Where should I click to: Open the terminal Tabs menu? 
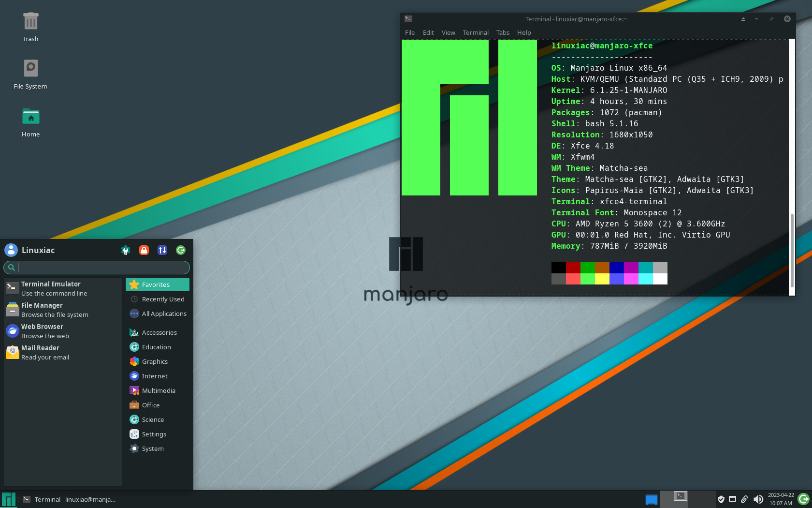(503, 32)
